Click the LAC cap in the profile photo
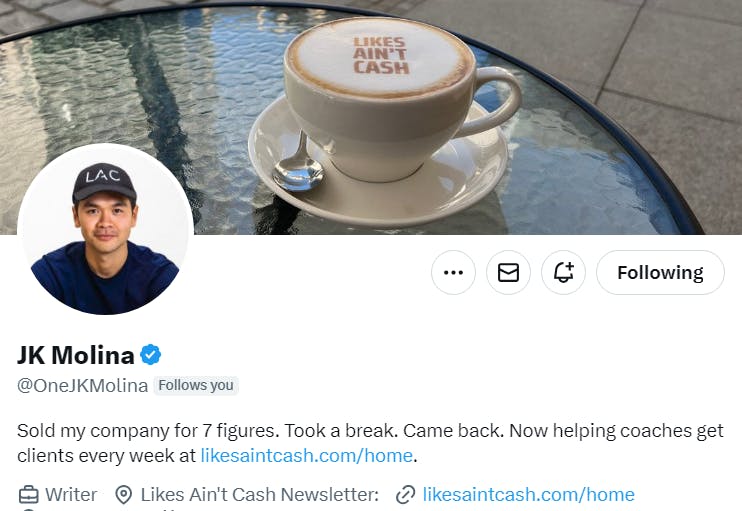Screen dimensions: 742x511 point(105,181)
